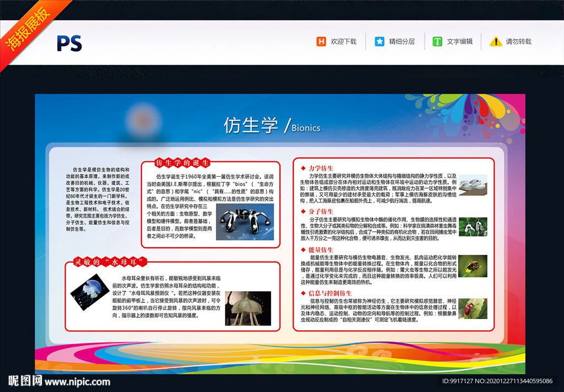Click the moth photo beside 分子仿生

[473, 227]
